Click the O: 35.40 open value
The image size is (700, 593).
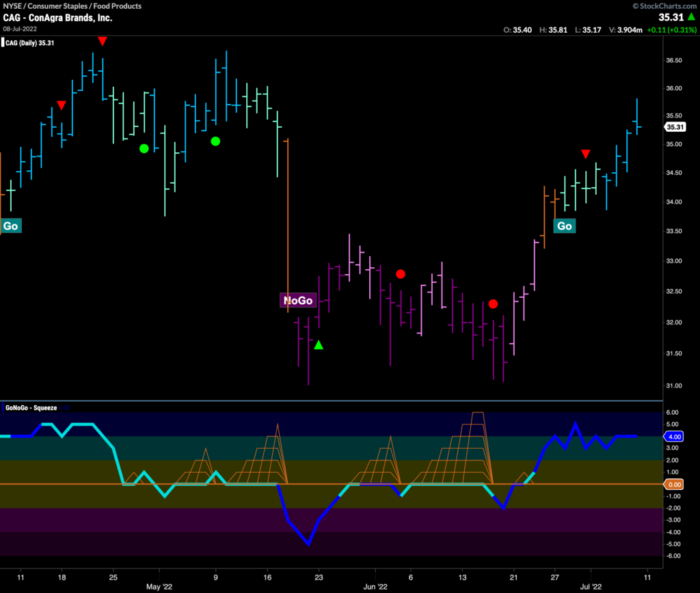(517, 30)
